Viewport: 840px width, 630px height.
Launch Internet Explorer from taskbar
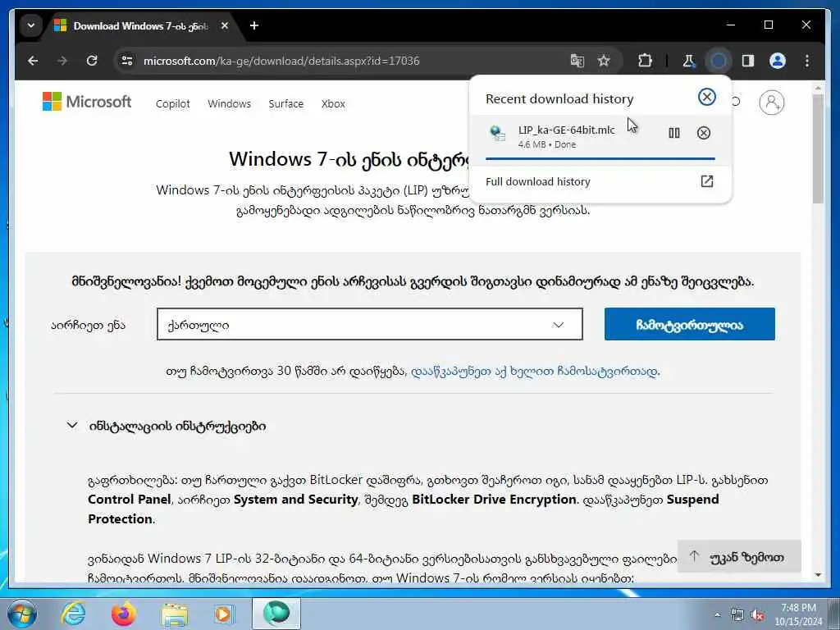click(73, 614)
